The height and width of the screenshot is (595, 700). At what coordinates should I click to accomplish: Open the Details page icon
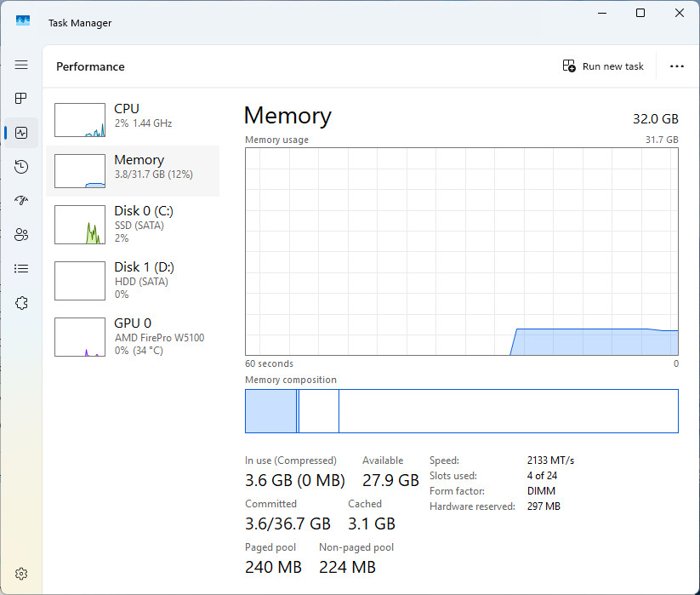[21, 268]
